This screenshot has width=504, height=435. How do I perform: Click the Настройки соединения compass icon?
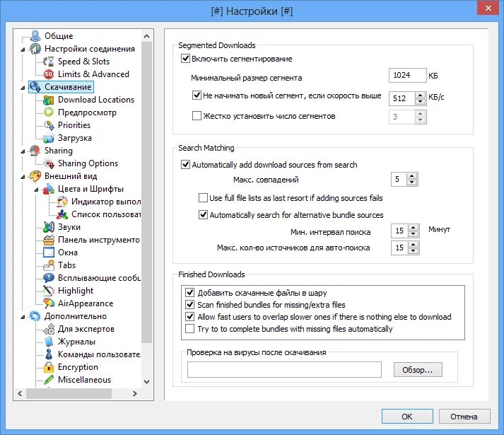35,49
